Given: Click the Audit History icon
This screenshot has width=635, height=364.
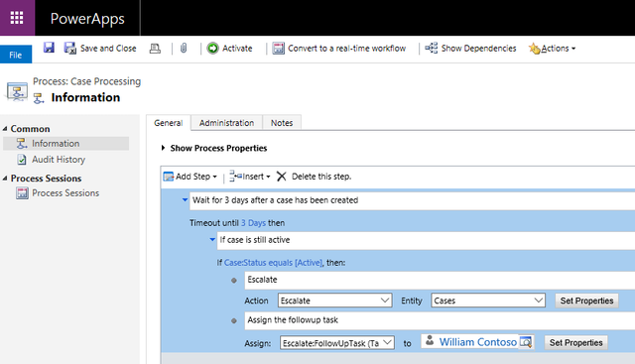Looking at the screenshot, I should click(x=22, y=160).
